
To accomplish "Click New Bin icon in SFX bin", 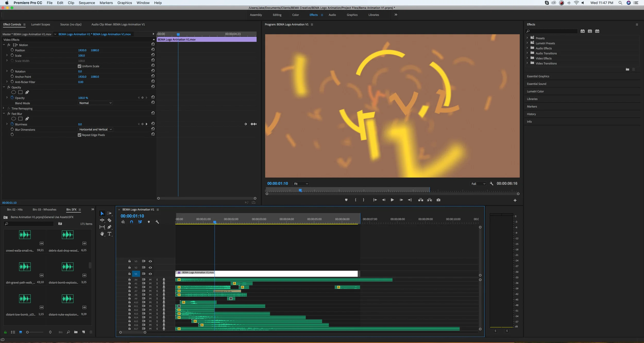I will click(x=76, y=332).
